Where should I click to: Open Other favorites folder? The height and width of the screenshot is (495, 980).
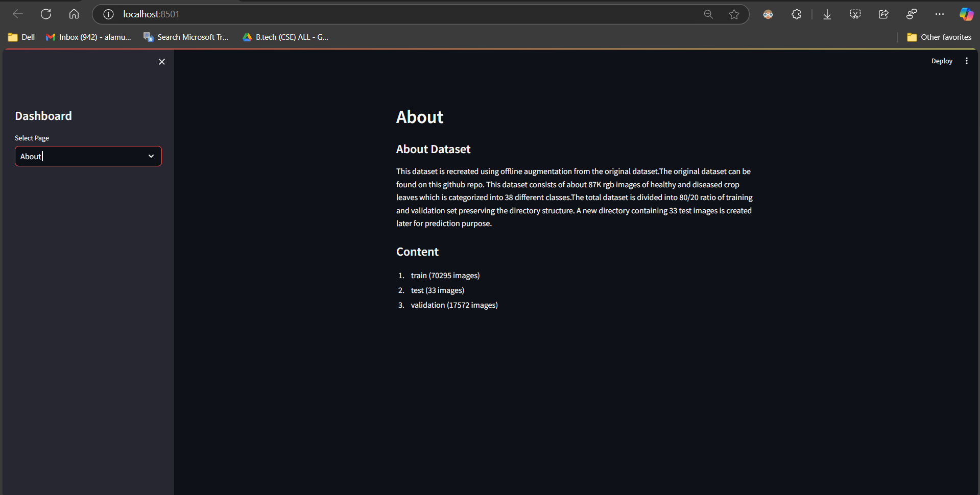pos(939,37)
